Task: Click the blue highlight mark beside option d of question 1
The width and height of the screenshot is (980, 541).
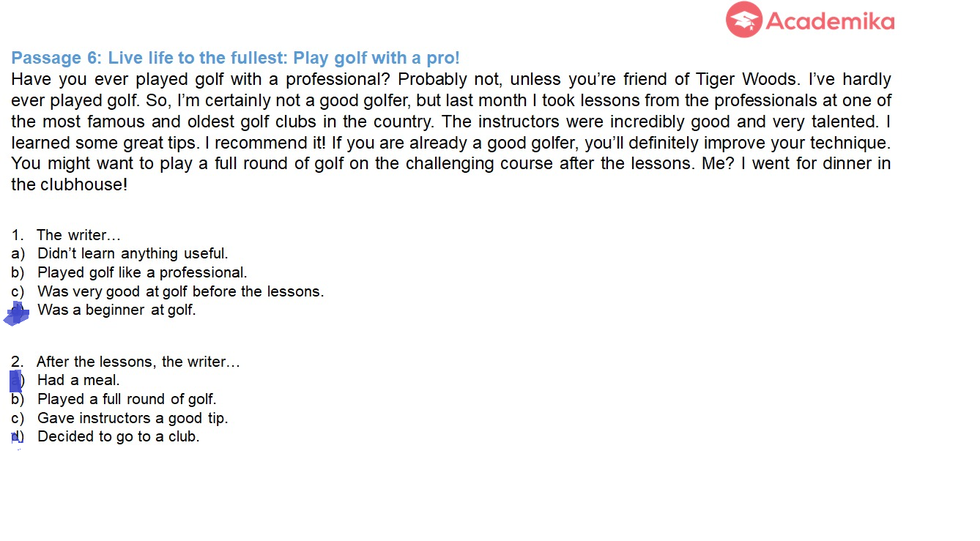Action: (x=17, y=313)
